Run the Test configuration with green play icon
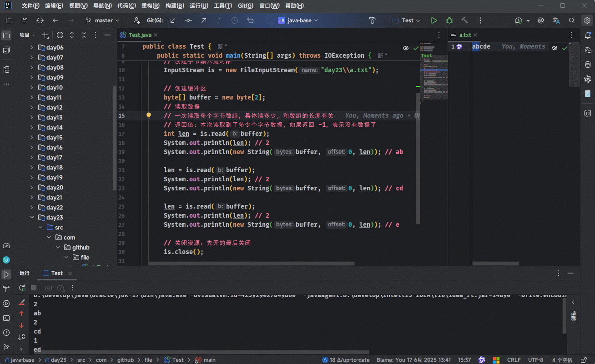Image resolution: width=595 pixels, height=364 pixels. point(434,20)
